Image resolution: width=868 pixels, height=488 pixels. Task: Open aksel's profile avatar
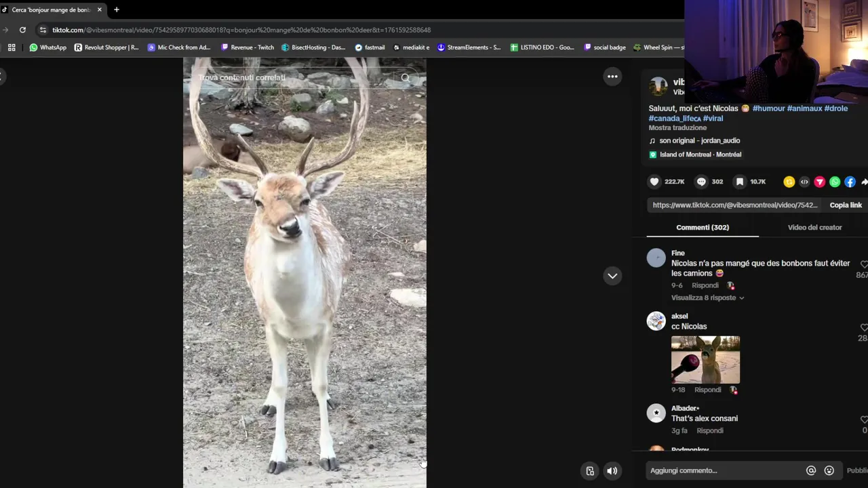click(x=656, y=321)
